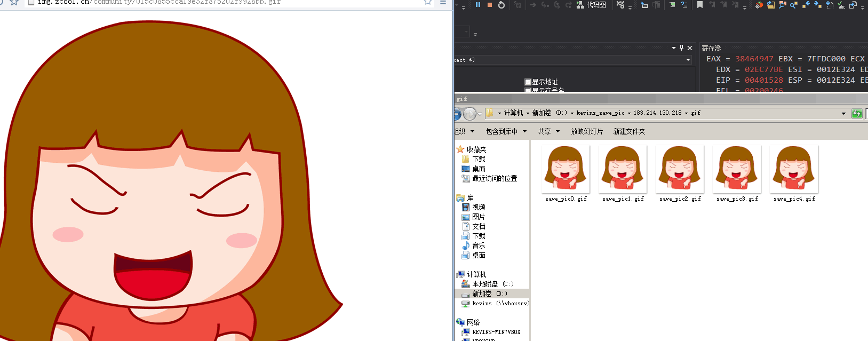Toggle a bookmark with the bookmark icon

(700, 5)
